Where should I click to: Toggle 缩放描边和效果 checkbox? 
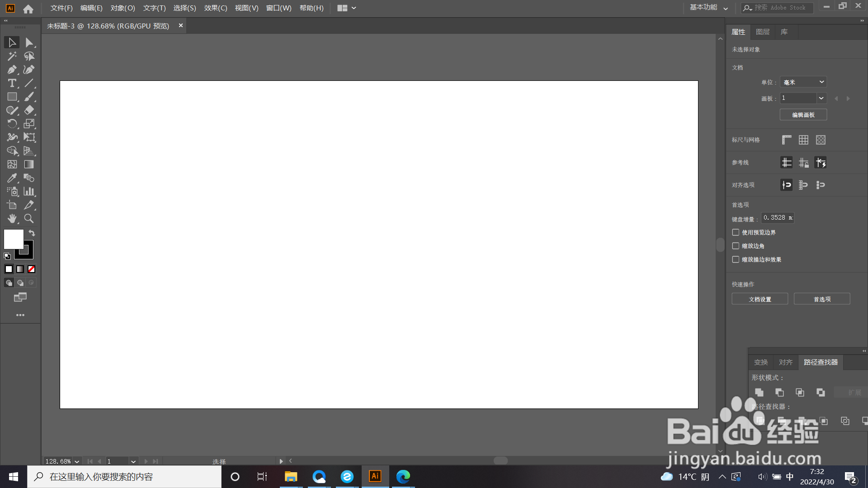coord(736,259)
